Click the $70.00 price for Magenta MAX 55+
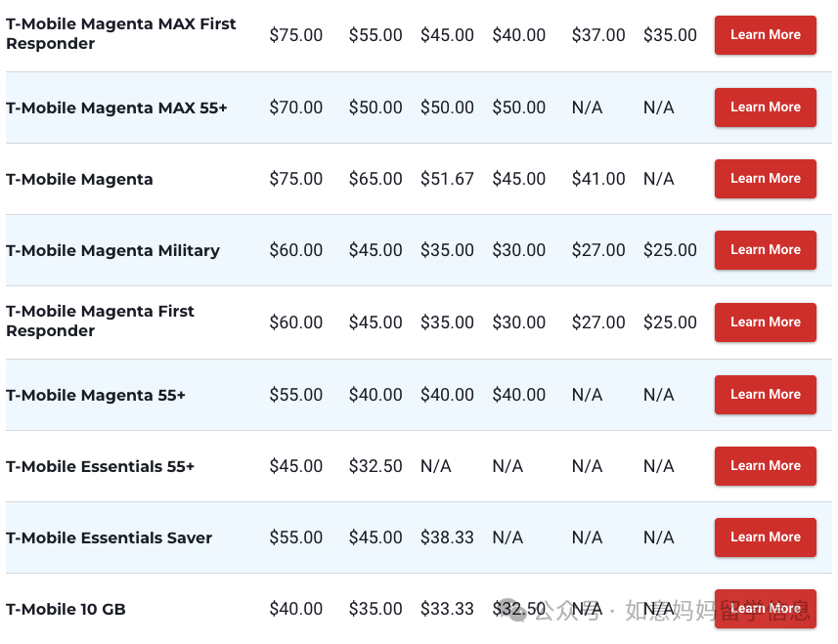838x644 pixels. point(295,107)
